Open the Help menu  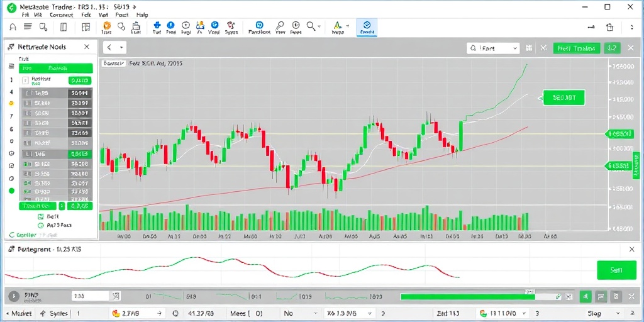point(142,14)
